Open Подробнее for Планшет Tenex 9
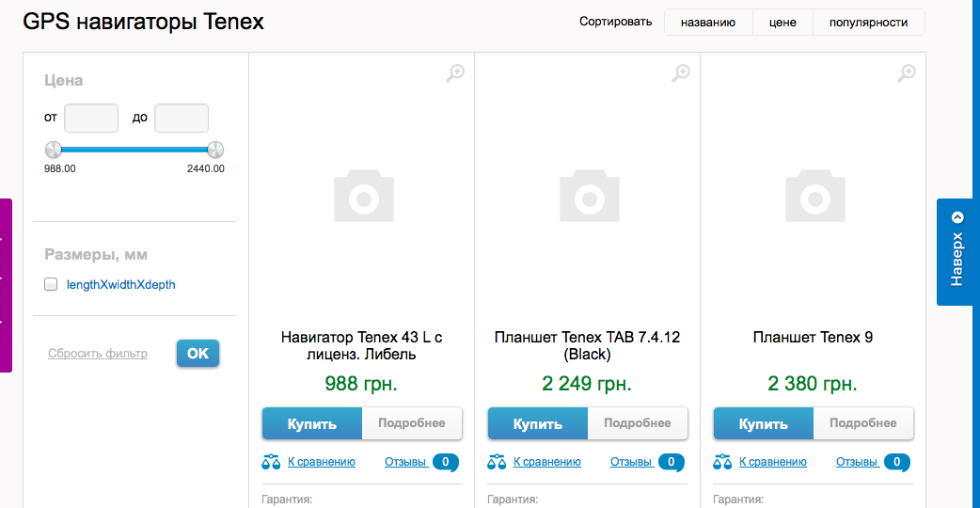This screenshot has width=980, height=508. click(863, 423)
